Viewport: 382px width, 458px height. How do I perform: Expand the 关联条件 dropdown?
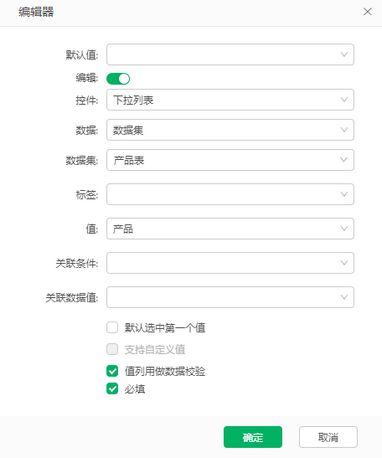click(x=230, y=263)
